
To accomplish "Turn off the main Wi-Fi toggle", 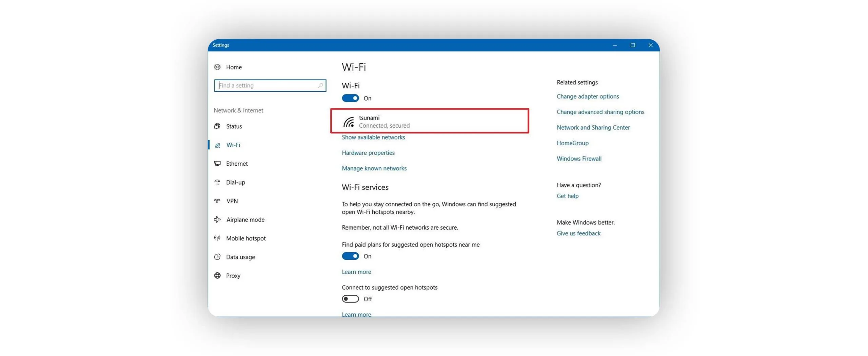I will [350, 98].
